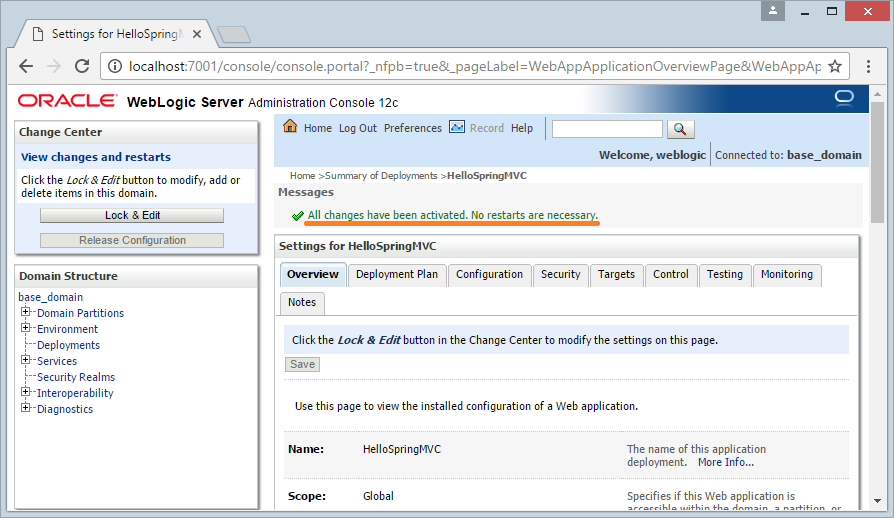Click the Chrome user profile icon
This screenshot has height=518, width=894.
[773, 11]
